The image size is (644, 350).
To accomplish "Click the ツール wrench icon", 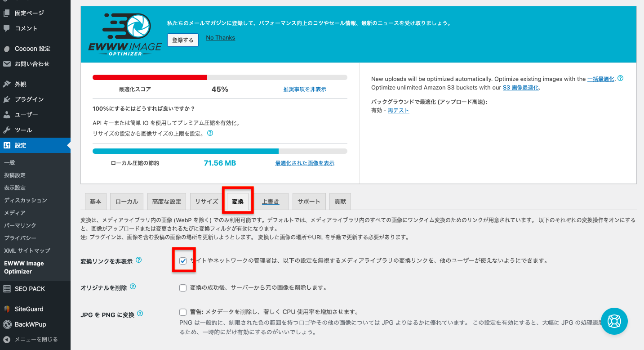I will pyautogui.click(x=7, y=130).
